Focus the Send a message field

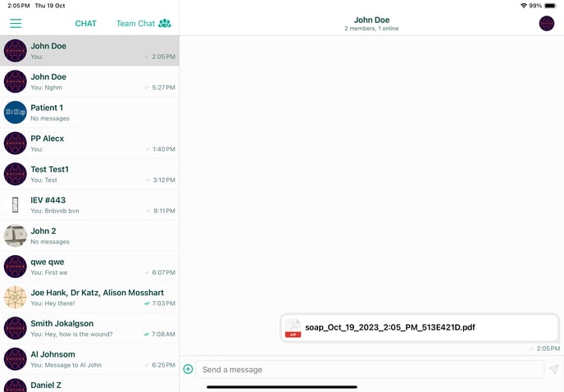(x=370, y=369)
